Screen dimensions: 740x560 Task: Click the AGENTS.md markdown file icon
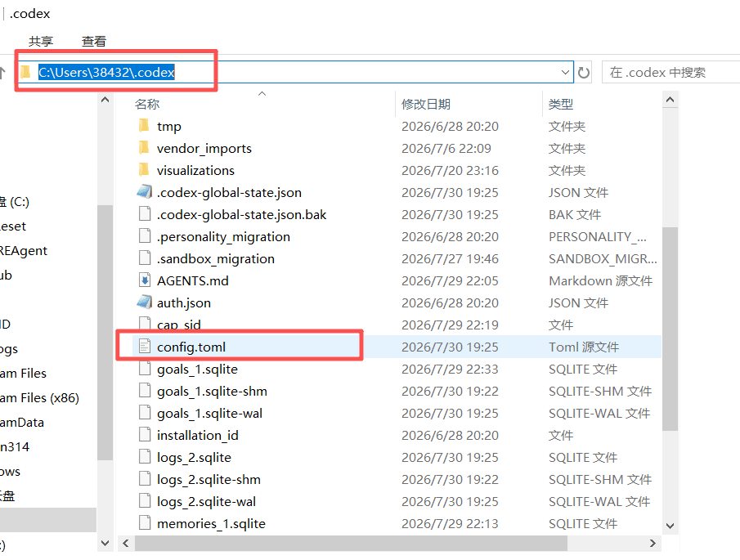tap(145, 280)
